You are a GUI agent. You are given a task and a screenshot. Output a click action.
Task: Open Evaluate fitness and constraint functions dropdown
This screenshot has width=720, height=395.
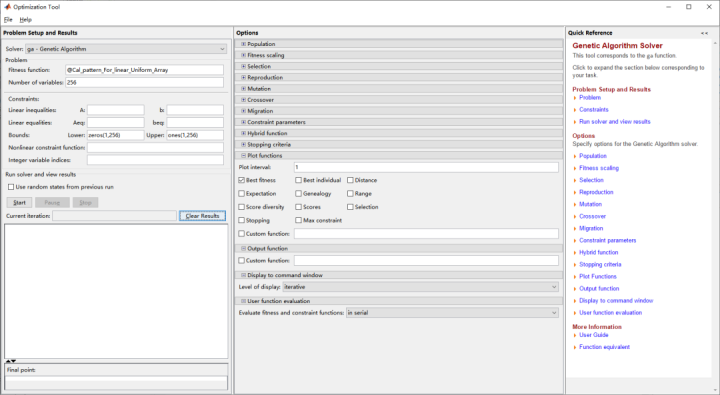pyautogui.click(x=452, y=313)
